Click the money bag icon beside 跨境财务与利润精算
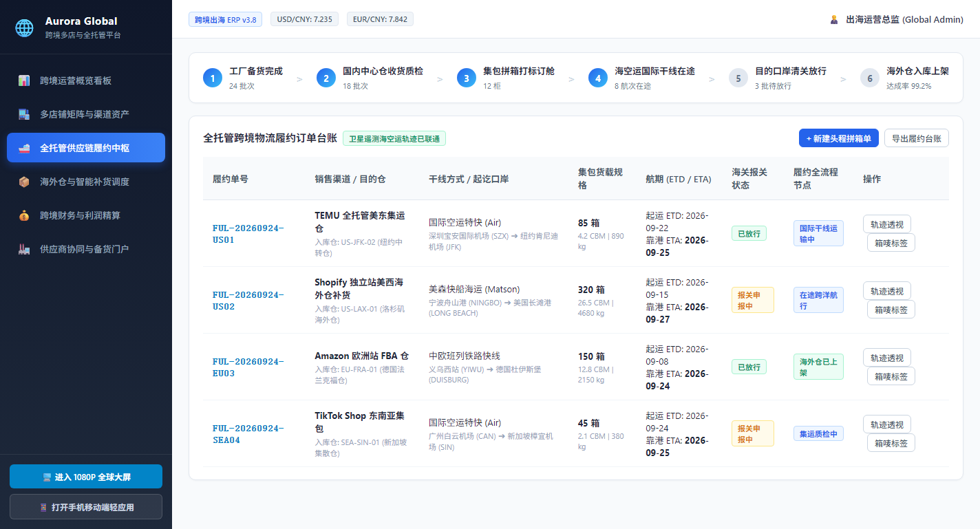Viewport: 980px width, 529px height. (24, 215)
